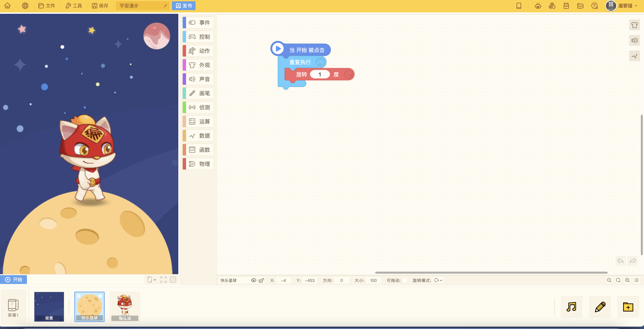Screen dimensions: 644x329
Task: Save the project with 保存
Action: point(100,6)
